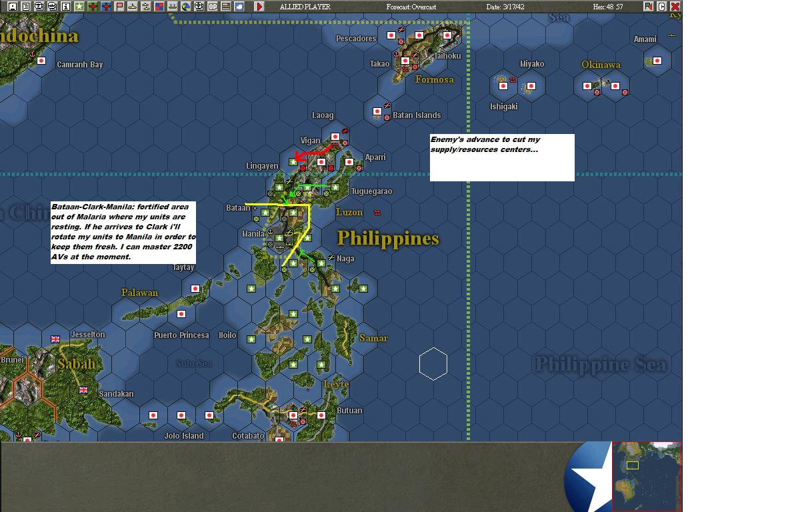Click the 'Palawan' map label

pyautogui.click(x=139, y=293)
